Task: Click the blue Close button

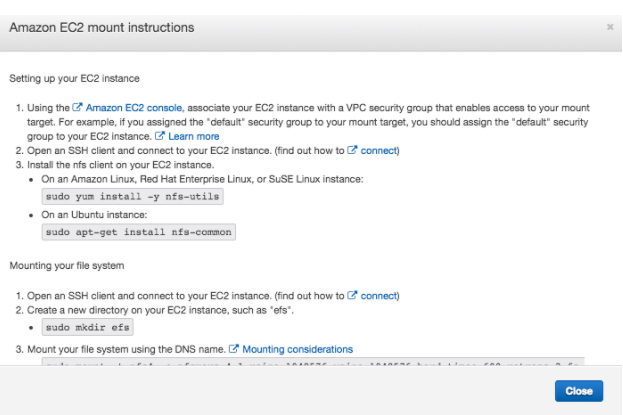Action: (x=578, y=391)
